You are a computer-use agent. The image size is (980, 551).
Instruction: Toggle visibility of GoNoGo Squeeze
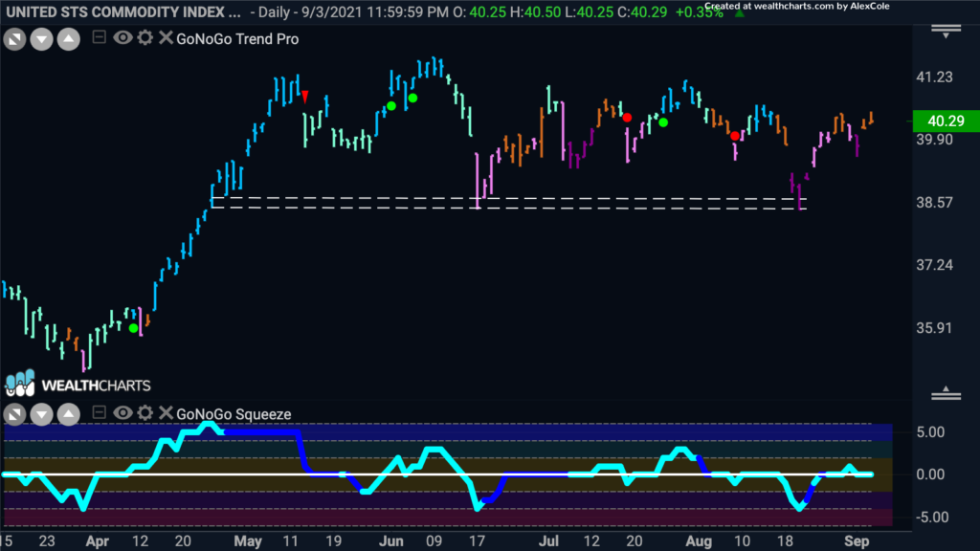(x=122, y=413)
